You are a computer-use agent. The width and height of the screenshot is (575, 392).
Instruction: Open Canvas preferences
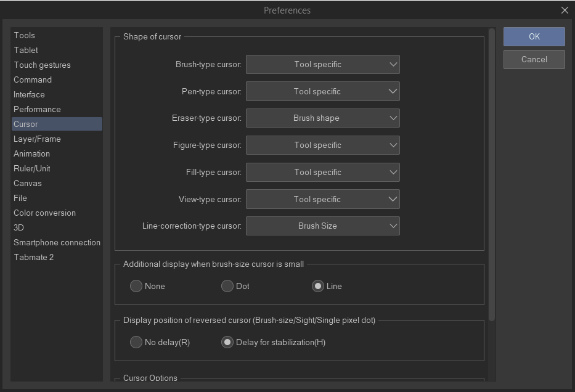pos(57,183)
